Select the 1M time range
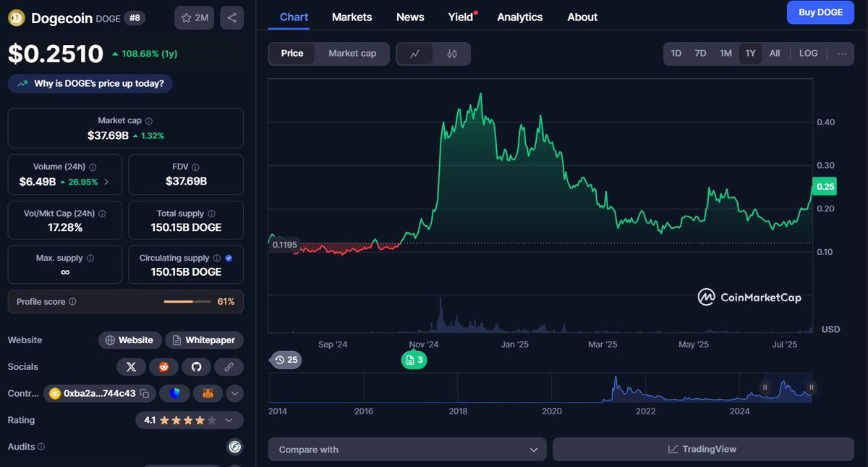 tap(726, 54)
